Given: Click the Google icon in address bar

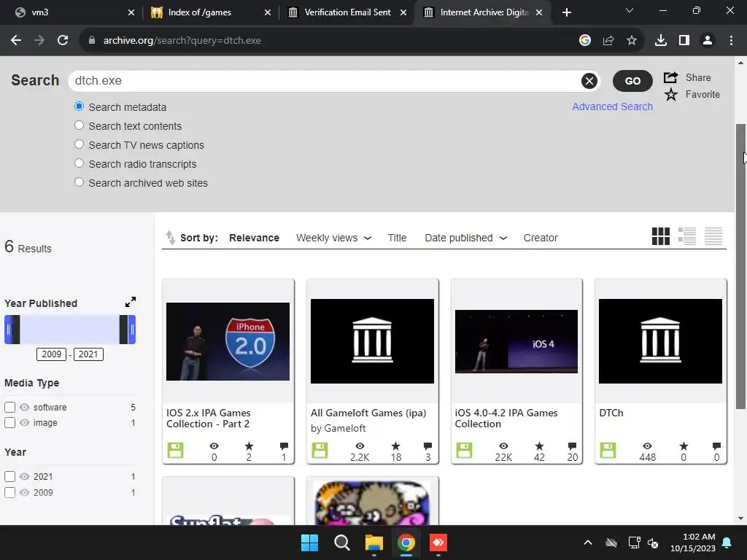Looking at the screenshot, I should [x=585, y=41].
